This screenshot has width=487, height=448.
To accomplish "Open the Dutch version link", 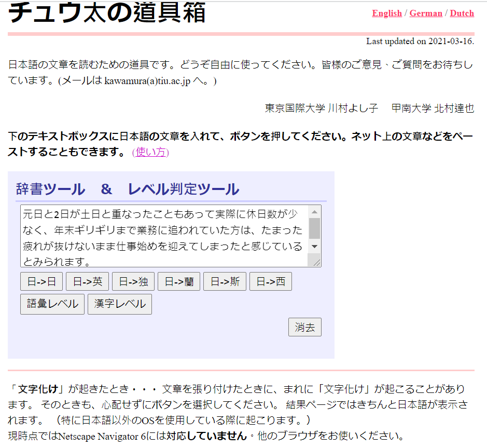I will pos(462,13).
